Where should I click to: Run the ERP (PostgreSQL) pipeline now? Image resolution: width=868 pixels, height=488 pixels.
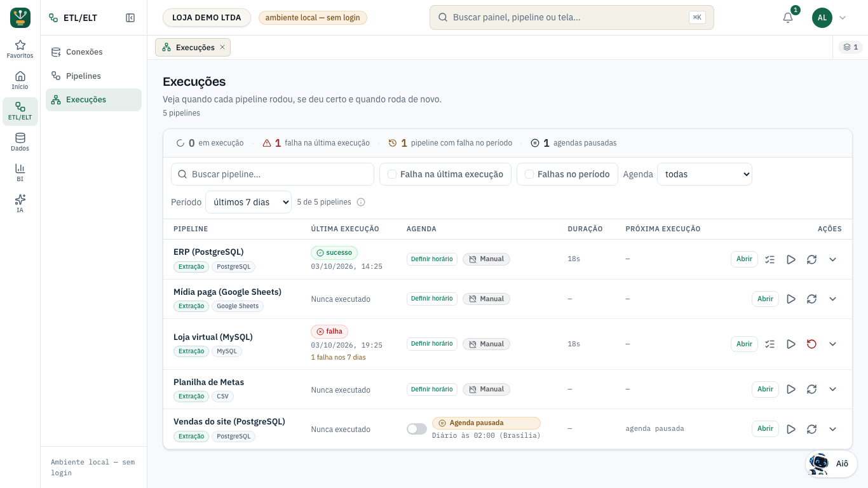(x=791, y=259)
